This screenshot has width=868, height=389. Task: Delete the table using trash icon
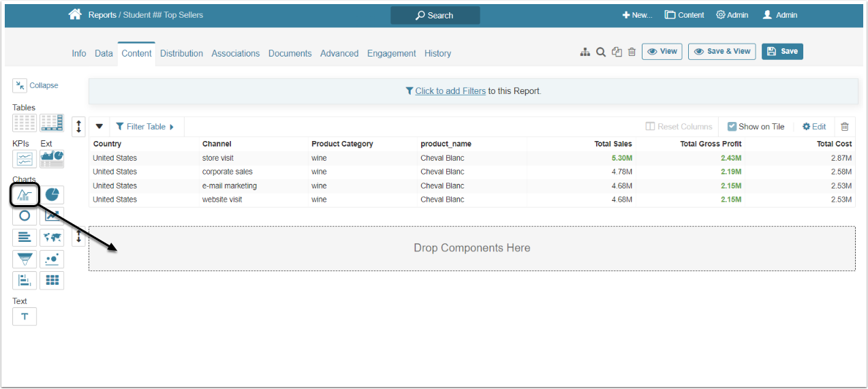click(x=845, y=127)
